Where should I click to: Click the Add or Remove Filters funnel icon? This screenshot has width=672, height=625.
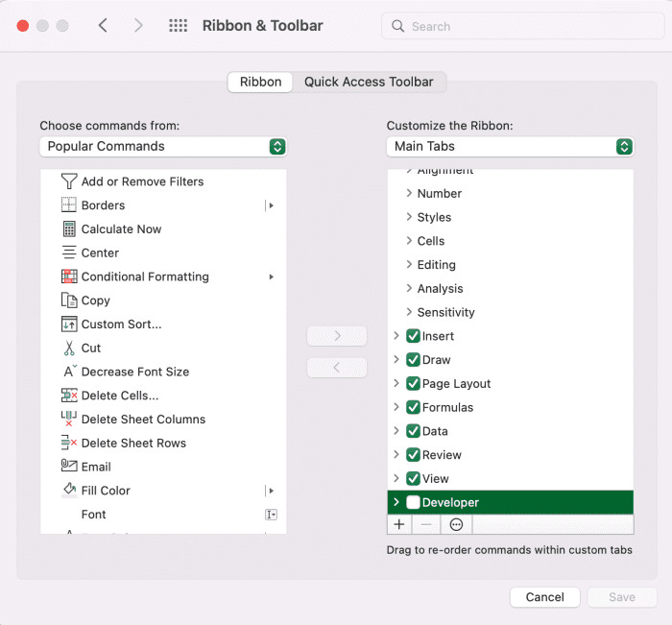tap(69, 181)
